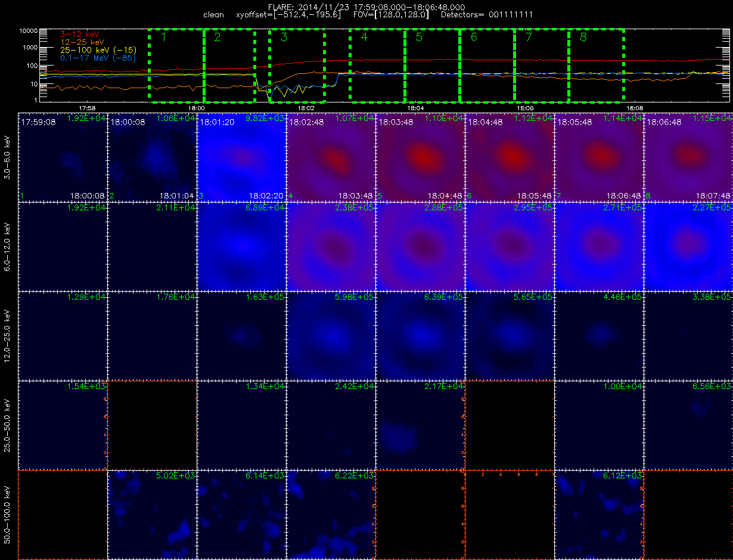Click the 10000 label on the count axis

tap(29, 30)
